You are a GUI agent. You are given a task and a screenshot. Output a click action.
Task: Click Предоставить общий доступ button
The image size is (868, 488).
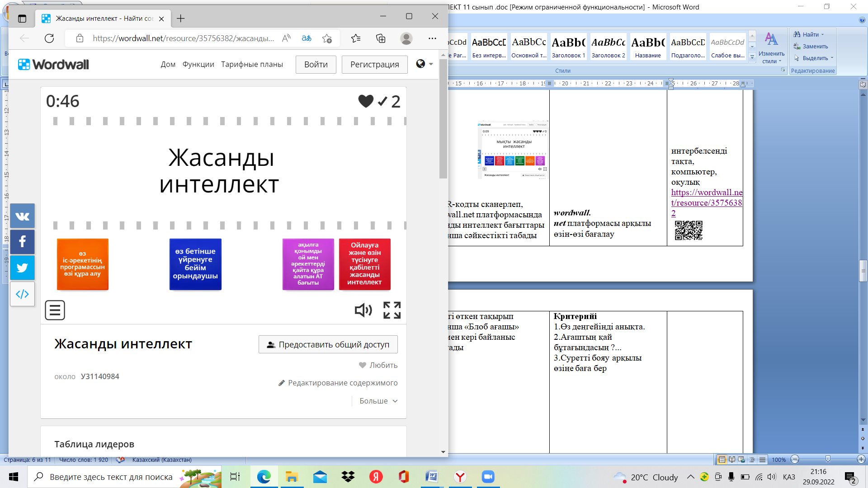(x=328, y=344)
